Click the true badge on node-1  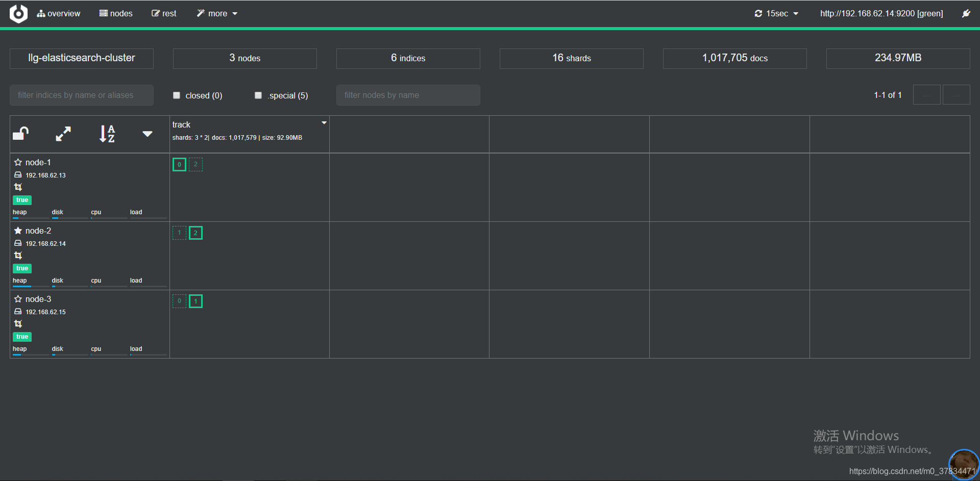pos(22,200)
